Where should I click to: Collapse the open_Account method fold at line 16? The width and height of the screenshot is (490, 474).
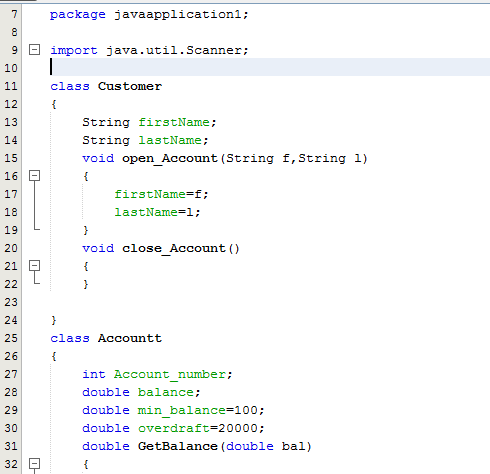[34, 176]
